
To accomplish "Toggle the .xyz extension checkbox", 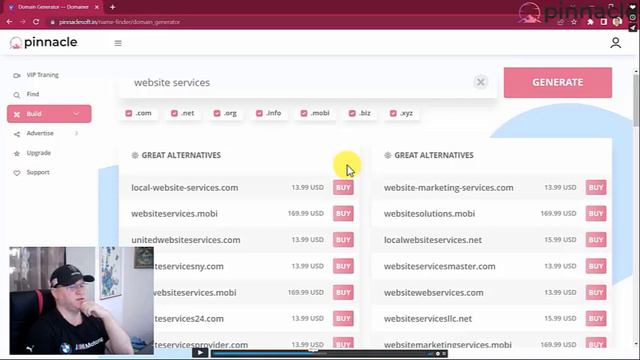I will pos(393,113).
